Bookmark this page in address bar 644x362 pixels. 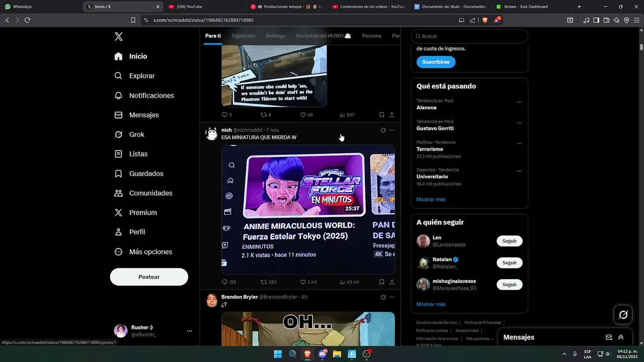(x=133, y=20)
